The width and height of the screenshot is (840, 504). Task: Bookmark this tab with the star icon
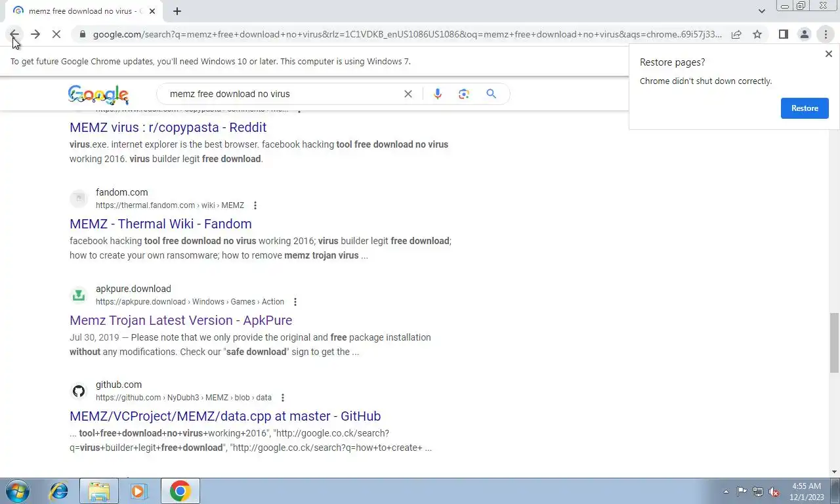tap(757, 34)
